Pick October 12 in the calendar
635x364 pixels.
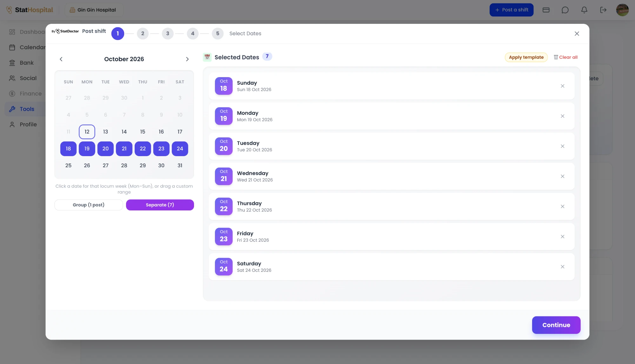coord(87,132)
